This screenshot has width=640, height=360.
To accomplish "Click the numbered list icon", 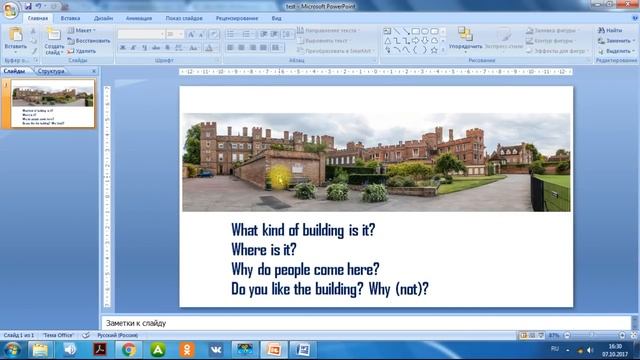I will pos(247,34).
